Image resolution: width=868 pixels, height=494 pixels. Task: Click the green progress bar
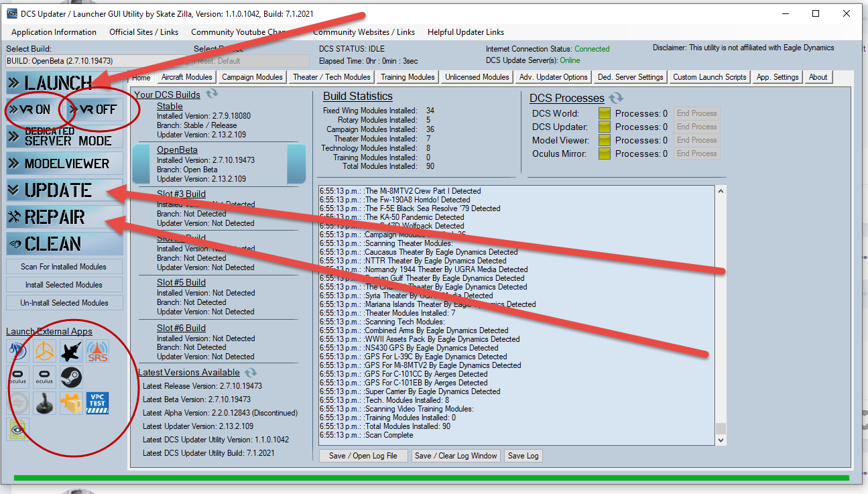pos(431,478)
